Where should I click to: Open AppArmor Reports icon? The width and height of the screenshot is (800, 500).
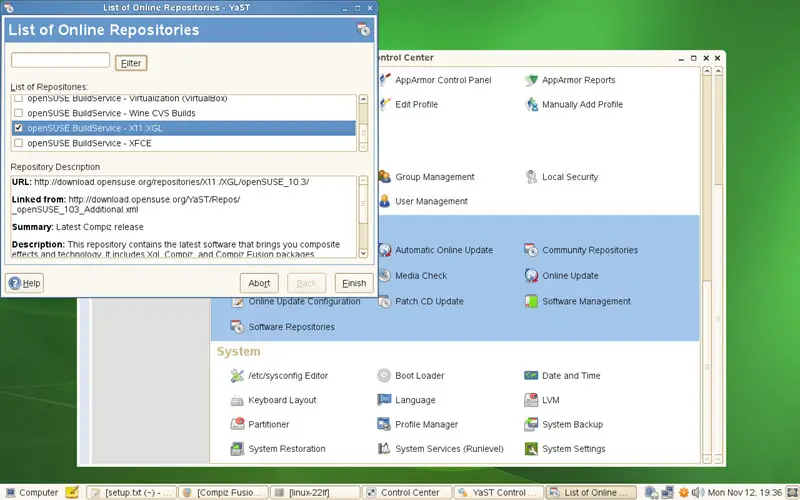click(531, 80)
